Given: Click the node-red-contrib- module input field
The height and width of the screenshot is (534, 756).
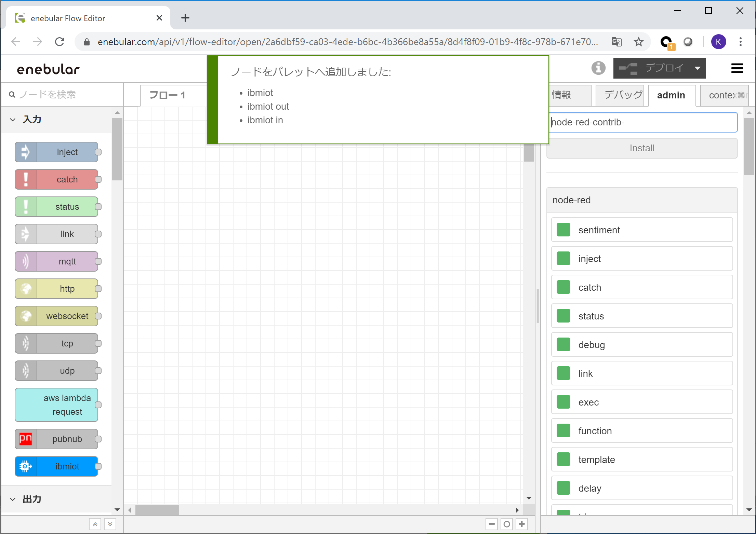Looking at the screenshot, I should point(643,122).
